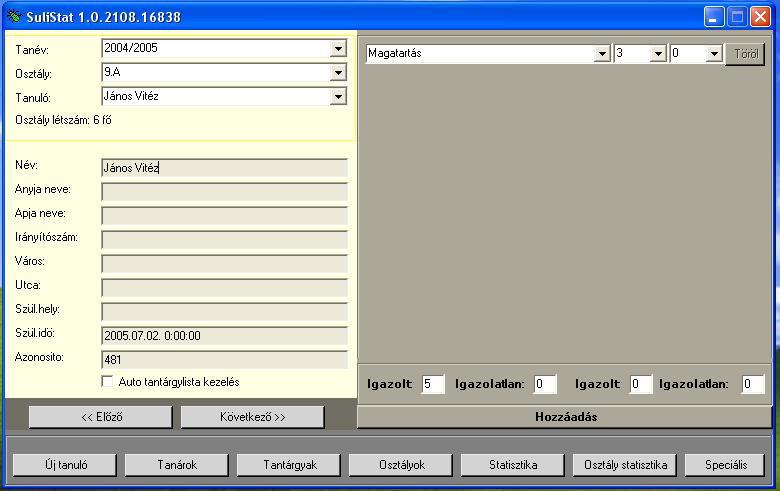Open the Tantárgyak section

(x=289, y=465)
